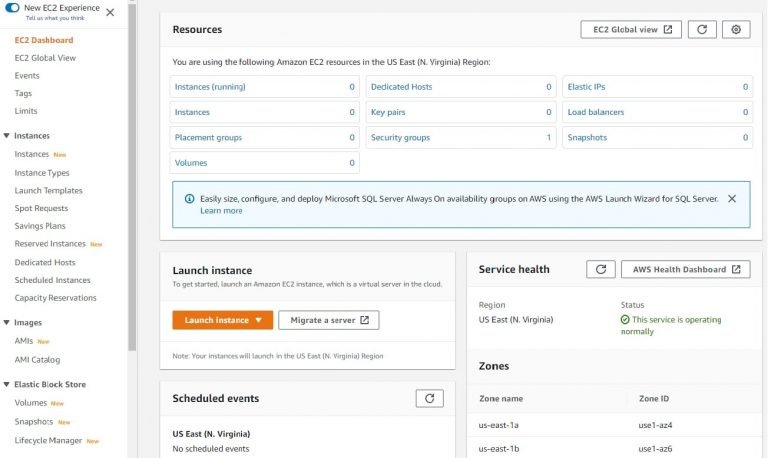
Task: Click the Security groups resource link
Action: [x=400, y=138]
